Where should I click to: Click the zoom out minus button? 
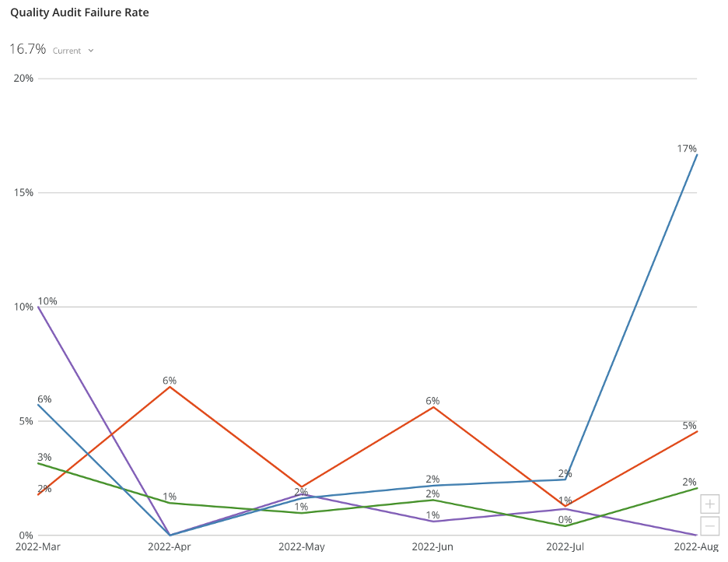pos(709,525)
